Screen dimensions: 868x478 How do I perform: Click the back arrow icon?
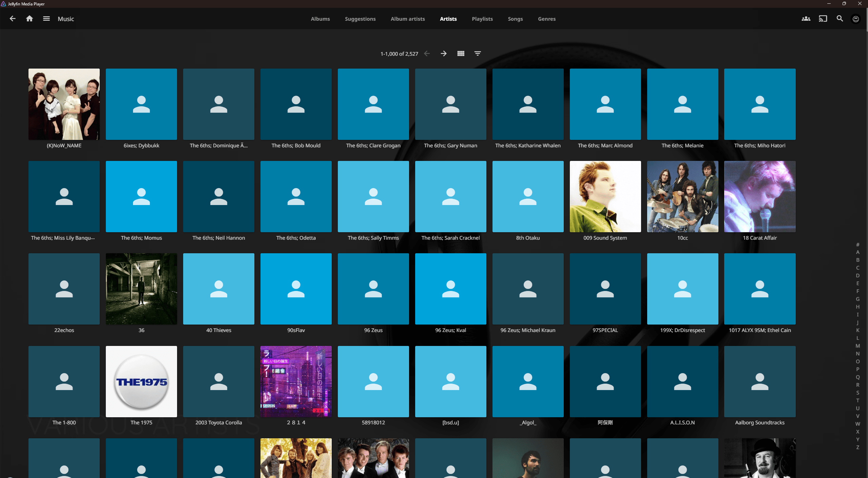(13, 19)
